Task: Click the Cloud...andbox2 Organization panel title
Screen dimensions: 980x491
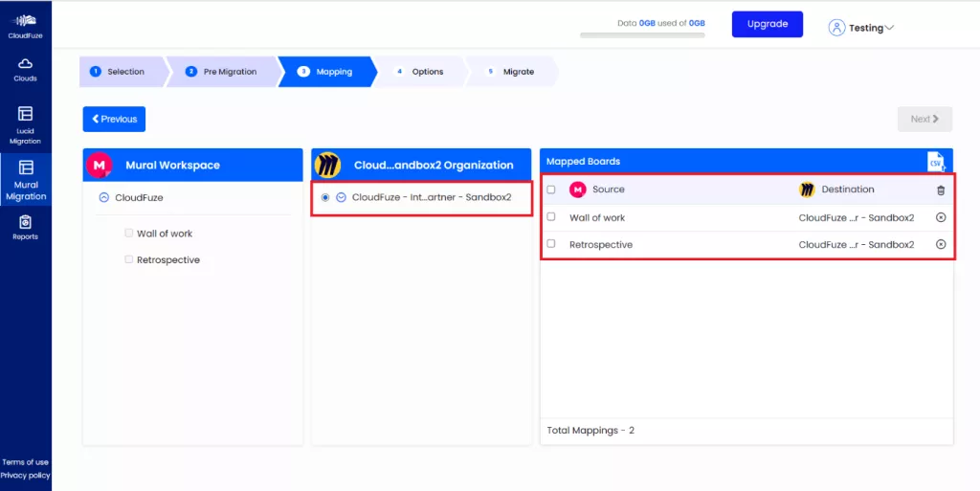Action: 434,166
